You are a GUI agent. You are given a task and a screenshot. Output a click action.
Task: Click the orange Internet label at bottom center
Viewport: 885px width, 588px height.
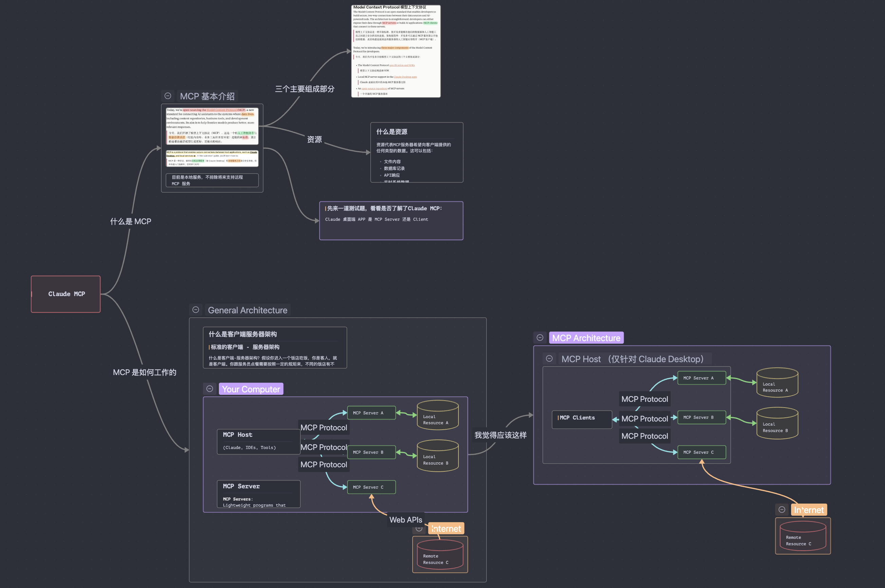(x=446, y=529)
